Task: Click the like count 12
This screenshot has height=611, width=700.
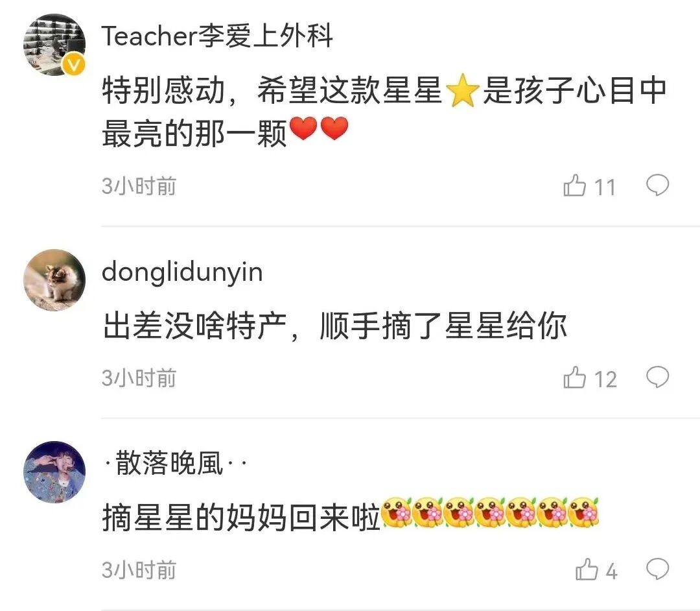Action: [605, 379]
